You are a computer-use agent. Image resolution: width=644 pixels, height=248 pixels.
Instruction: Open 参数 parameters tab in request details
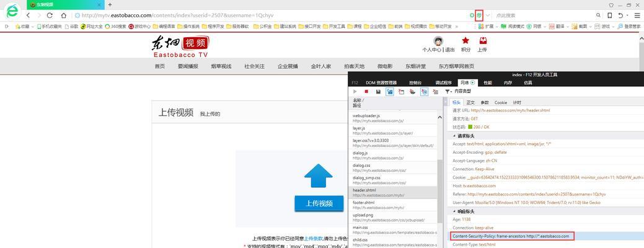pyautogui.click(x=485, y=103)
